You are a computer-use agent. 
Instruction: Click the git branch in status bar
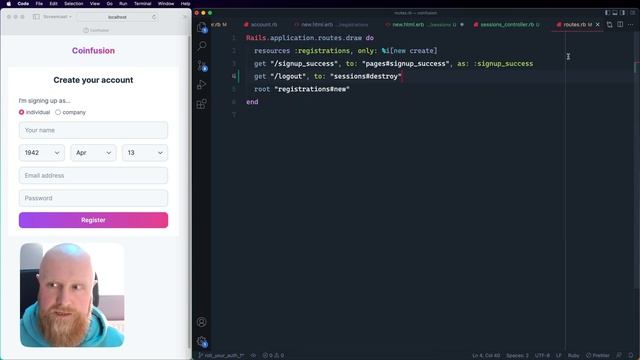pyautogui.click(x=221, y=356)
